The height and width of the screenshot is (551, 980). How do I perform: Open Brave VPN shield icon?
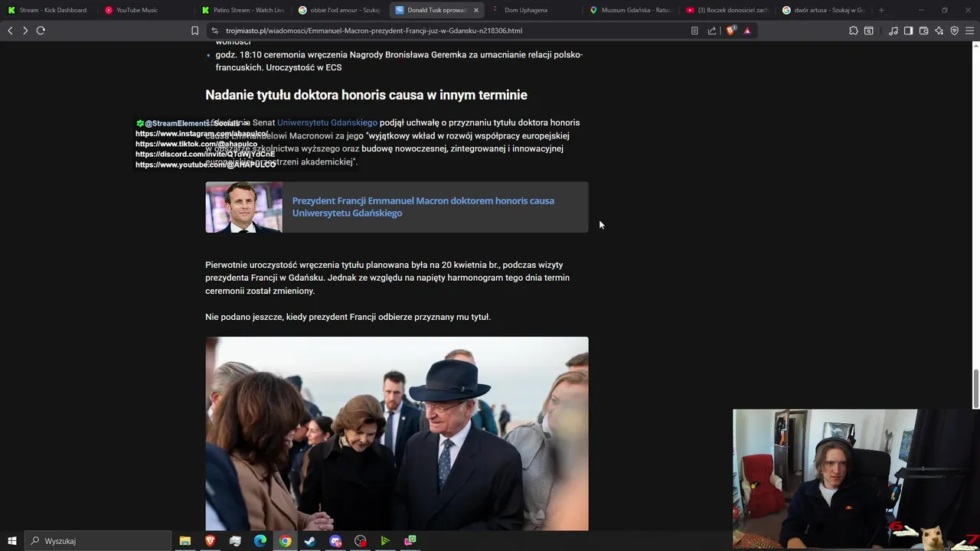pyautogui.click(x=955, y=31)
